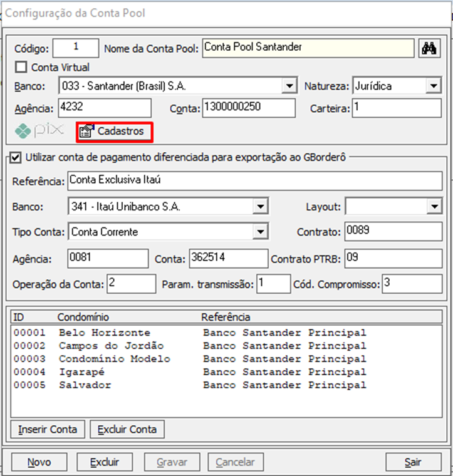
Task: Open the Layout dropdown
Action: [x=434, y=207]
